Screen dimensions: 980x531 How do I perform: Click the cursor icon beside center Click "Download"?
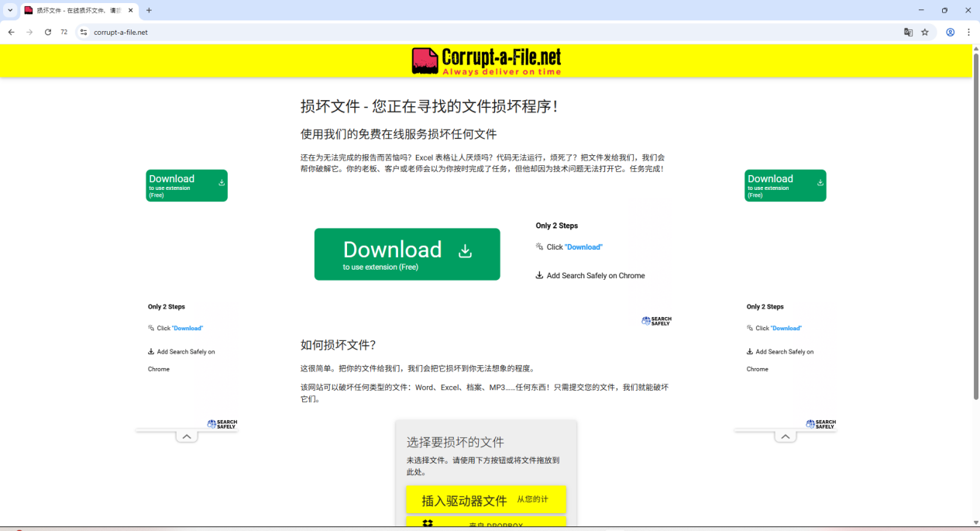pos(539,247)
